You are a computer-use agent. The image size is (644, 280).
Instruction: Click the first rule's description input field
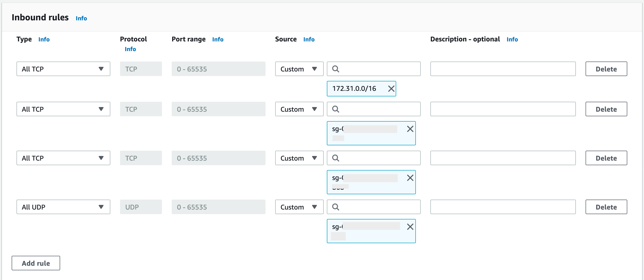(x=503, y=69)
